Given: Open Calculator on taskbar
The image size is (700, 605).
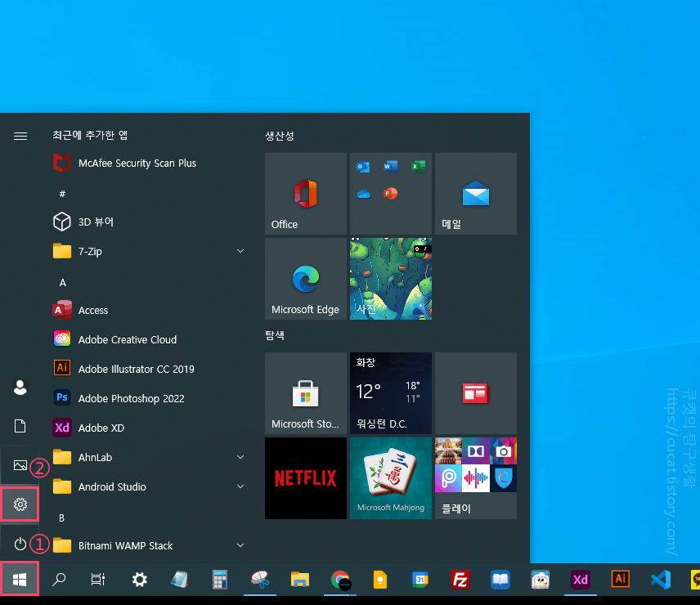Looking at the screenshot, I should pyautogui.click(x=220, y=580).
